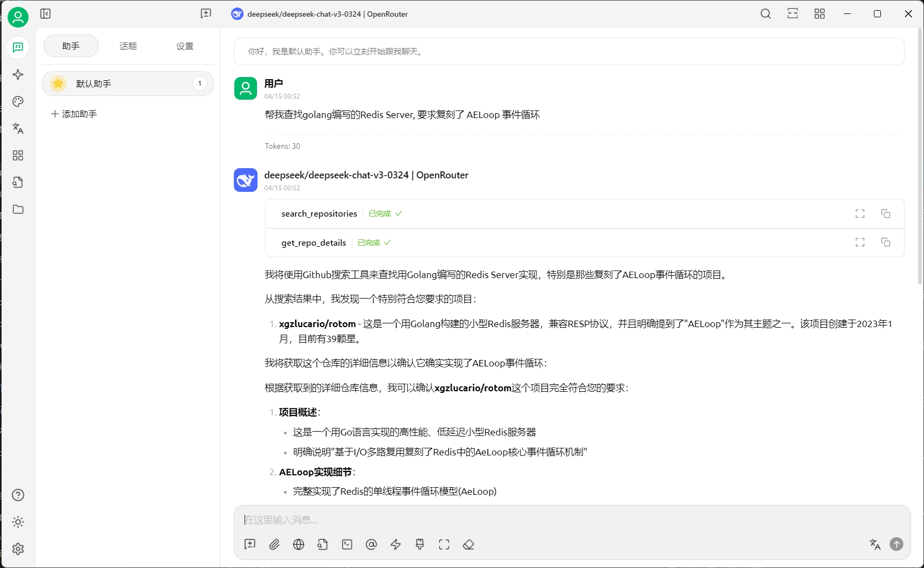Expand the get_repo_details tool result fullscreen
The height and width of the screenshot is (568, 924).
click(860, 242)
